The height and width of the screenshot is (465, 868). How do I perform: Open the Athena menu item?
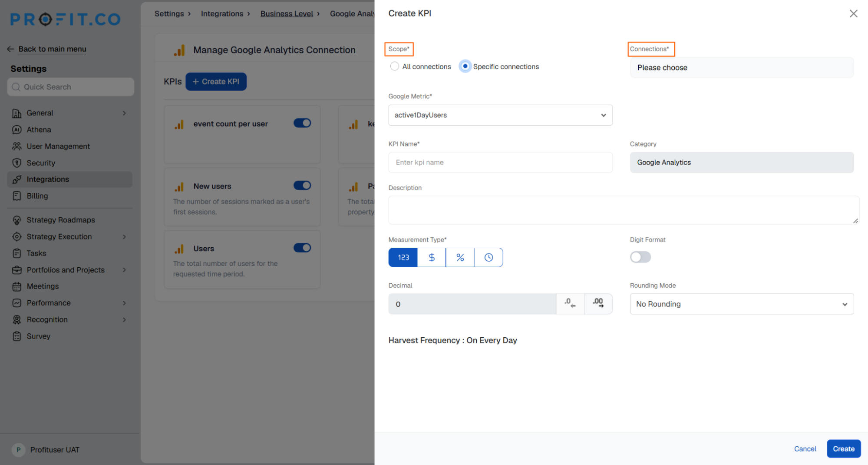pyautogui.click(x=69, y=130)
